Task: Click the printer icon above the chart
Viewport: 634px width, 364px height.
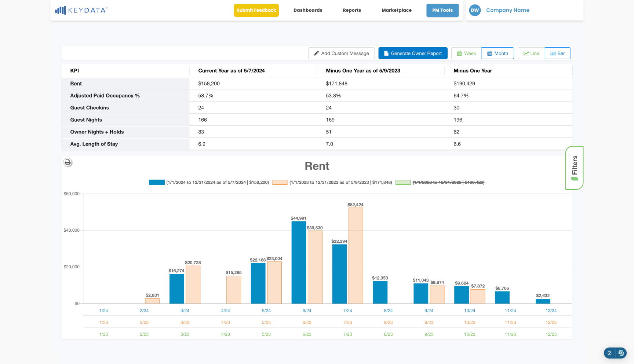Action: click(68, 162)
